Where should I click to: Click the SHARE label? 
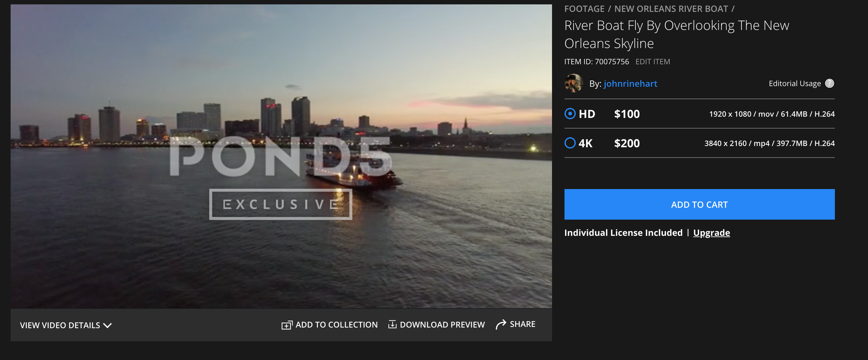[522, 324]
